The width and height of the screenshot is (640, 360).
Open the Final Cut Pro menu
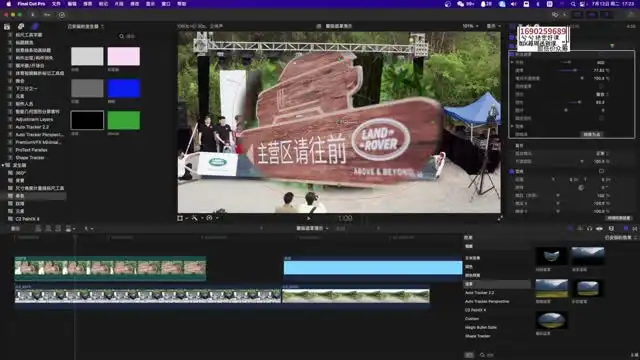click(31, 4)
